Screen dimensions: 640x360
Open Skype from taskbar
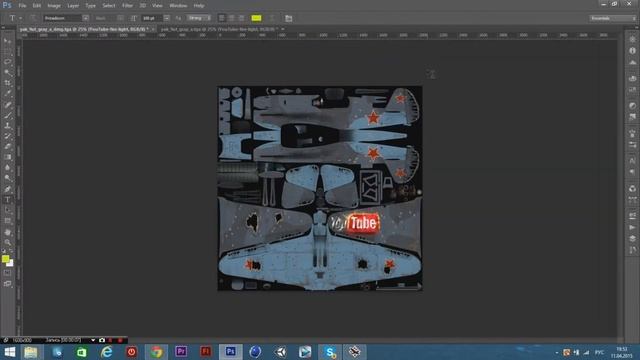330,352
